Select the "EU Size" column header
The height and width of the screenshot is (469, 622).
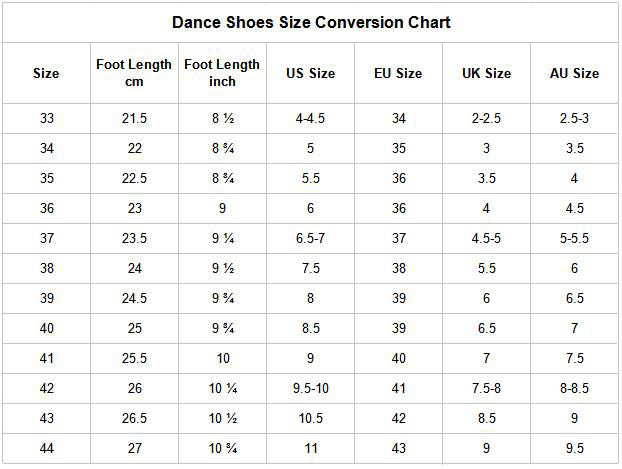(398, 73)
